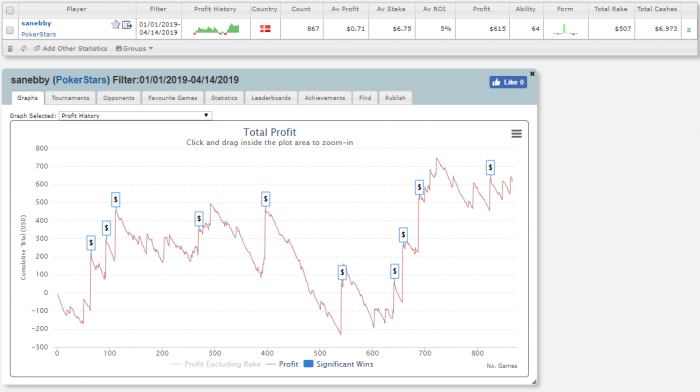This screenshot has width=700, height=392.
Task: Click the Form mini chart
Action: pyautogui.click(x=565, y=29)
